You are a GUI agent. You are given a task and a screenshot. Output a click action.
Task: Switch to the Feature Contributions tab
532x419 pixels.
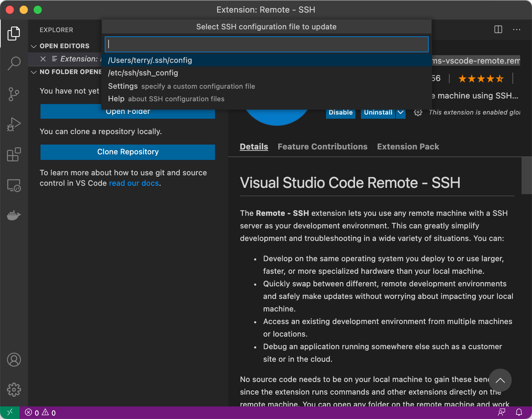coord(323,147)
